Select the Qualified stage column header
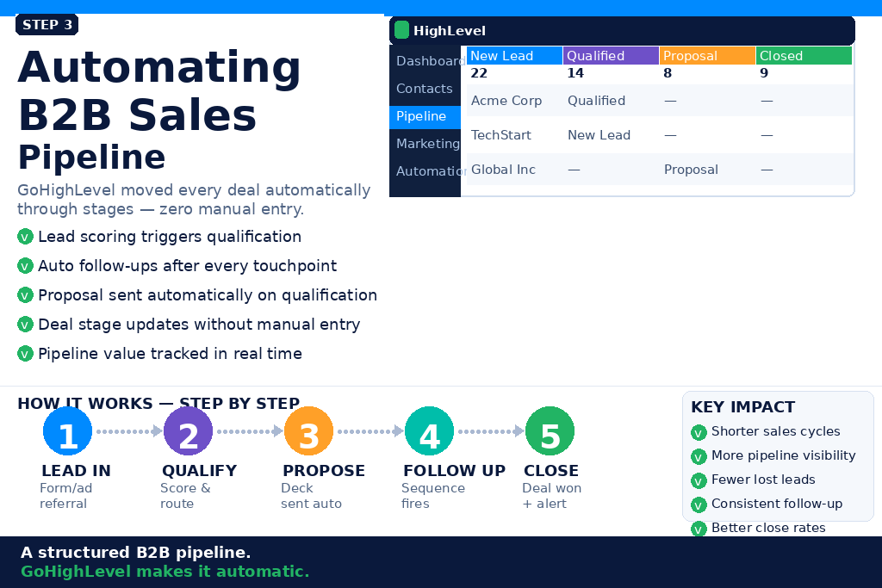 point(611,56)
